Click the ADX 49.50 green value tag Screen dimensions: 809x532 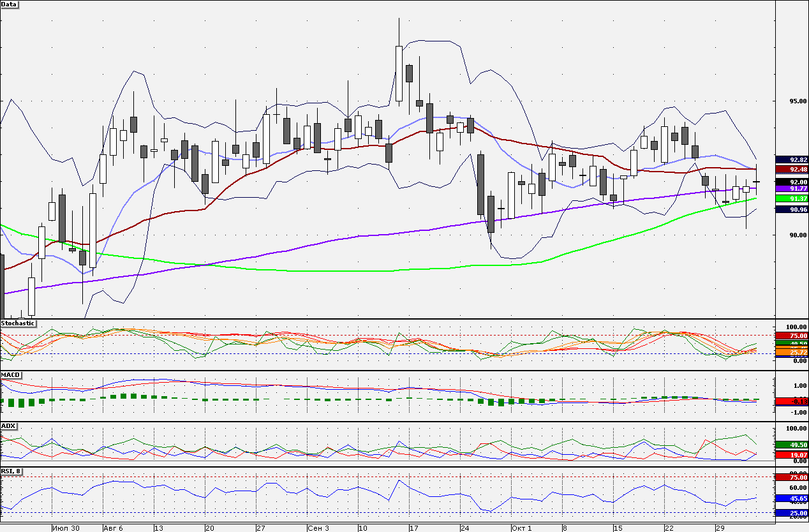click(792, 445)
